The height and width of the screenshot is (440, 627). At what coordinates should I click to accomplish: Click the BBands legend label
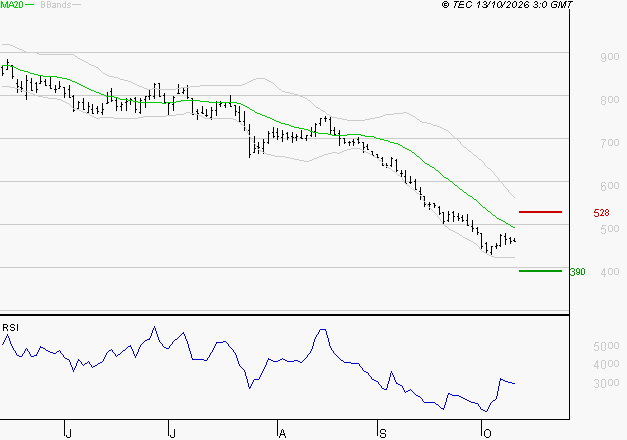[x=56, y=5]
